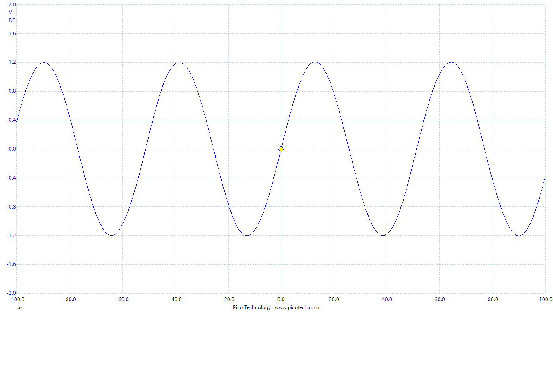Viewport: 553px width, 392px height.
Task: Click the 0.4 voltage axis label
Action: point(13,120)
